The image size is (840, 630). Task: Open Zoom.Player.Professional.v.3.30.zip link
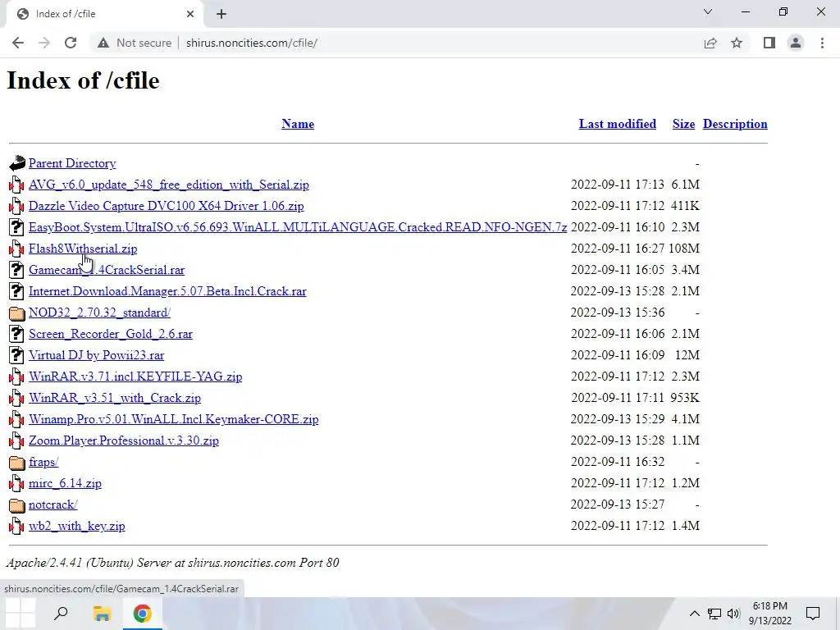point(124,441)
